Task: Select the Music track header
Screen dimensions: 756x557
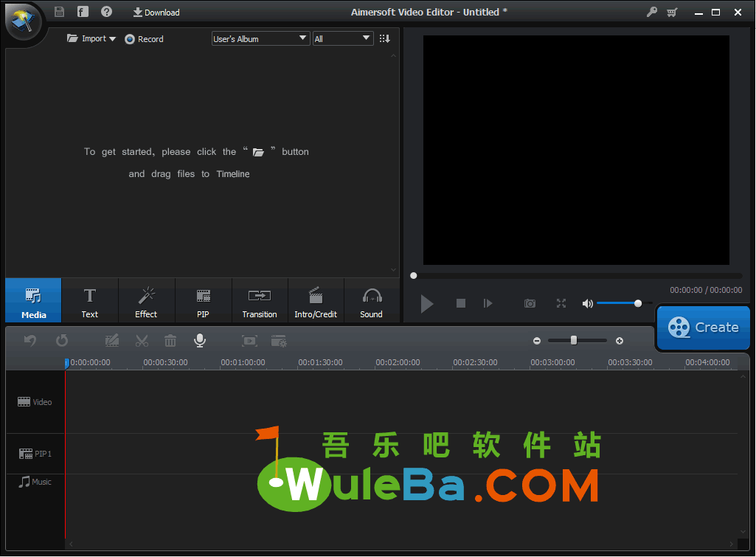Action: 35,482
